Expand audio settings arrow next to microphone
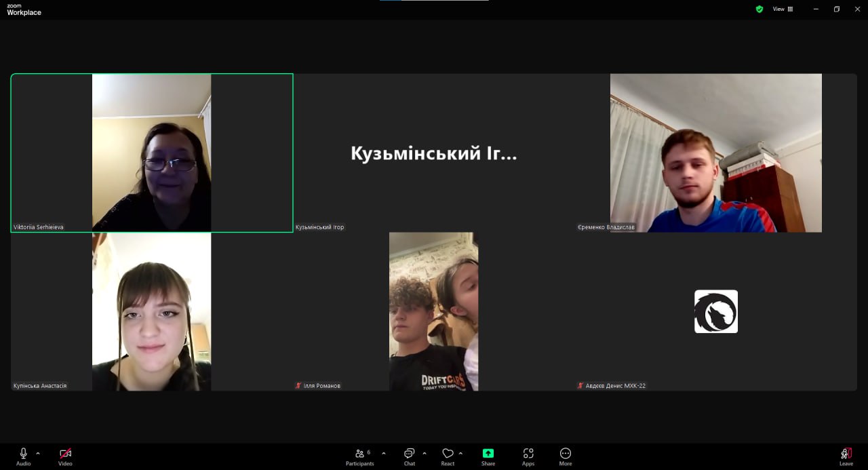This screenshot has height=470, width=868. click(38, 453)
